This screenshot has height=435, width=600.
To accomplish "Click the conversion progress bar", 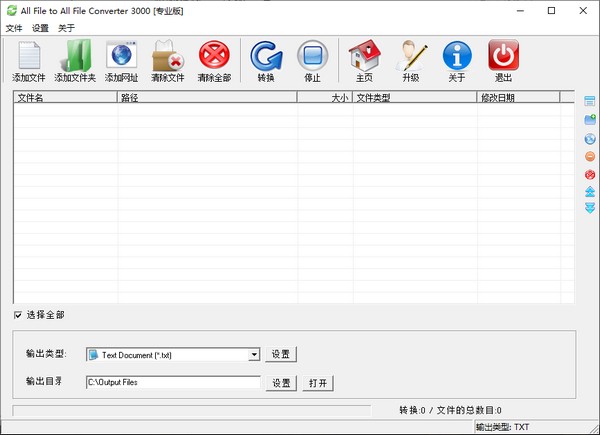I will coord(192,411).
